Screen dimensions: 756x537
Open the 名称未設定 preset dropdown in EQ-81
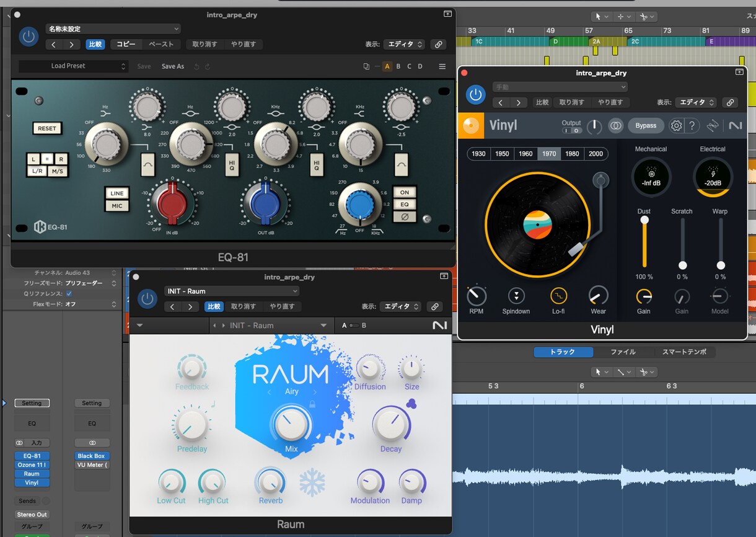tap(113, 29)
